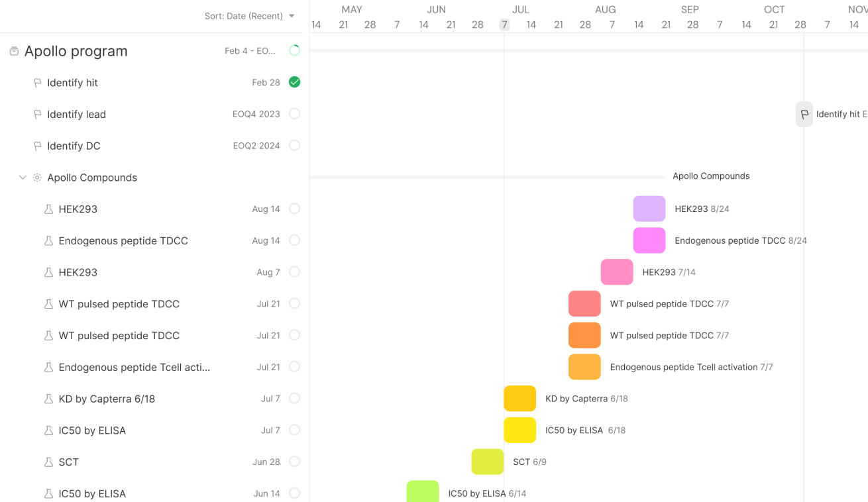
Task: Collapse the Apollo Compounds group chevron
Action: point(23,177)
